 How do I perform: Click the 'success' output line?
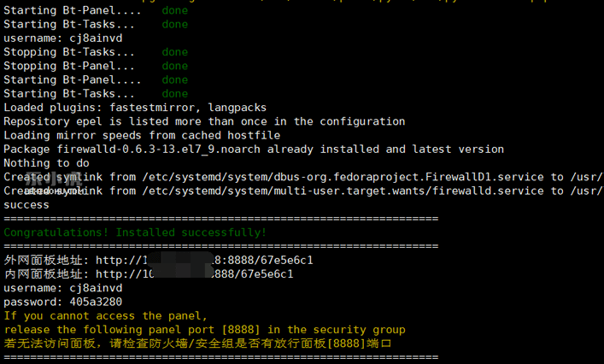[26, 205]
